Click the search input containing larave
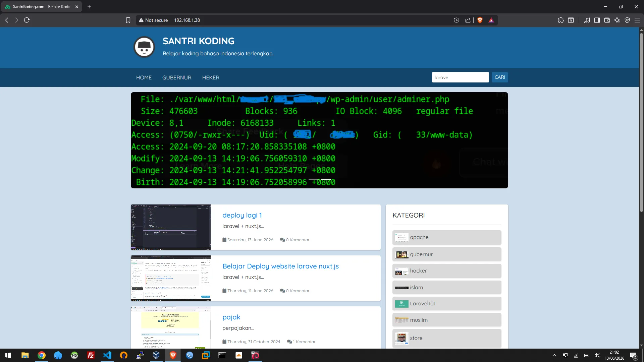Screen dimensions: 644x362 click(x=460, y=77)
